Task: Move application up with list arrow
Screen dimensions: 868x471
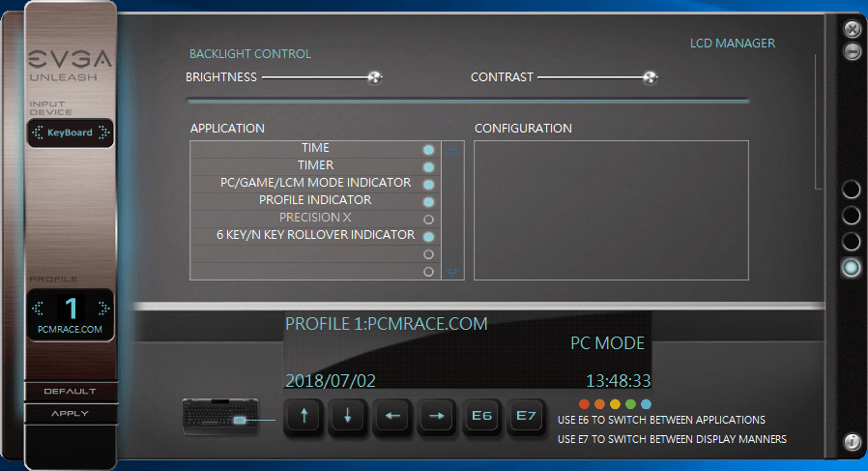Action: [452, 150]
